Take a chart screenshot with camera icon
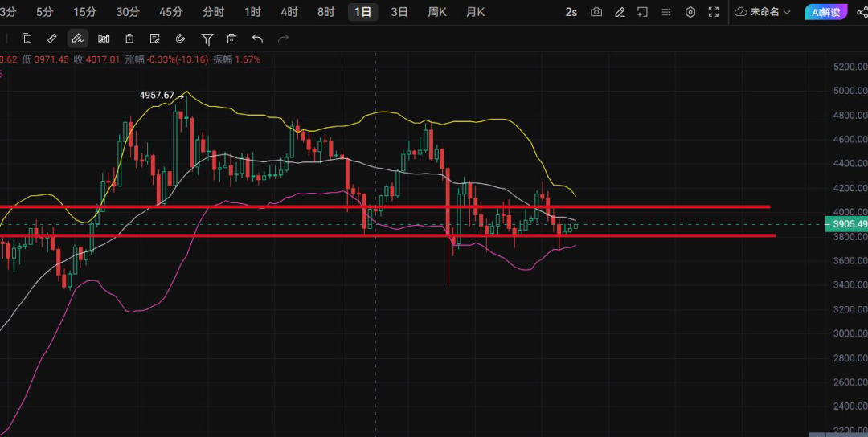 (596, 12)
